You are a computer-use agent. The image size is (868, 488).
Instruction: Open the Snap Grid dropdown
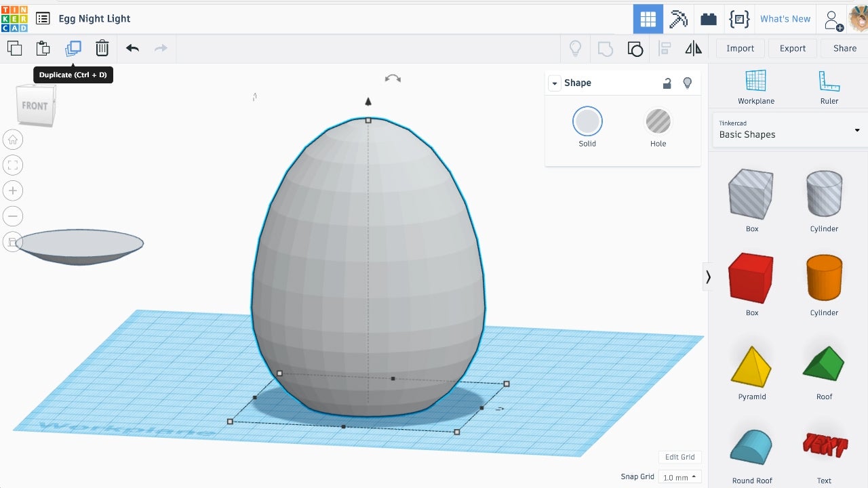[x=679, y=477]
